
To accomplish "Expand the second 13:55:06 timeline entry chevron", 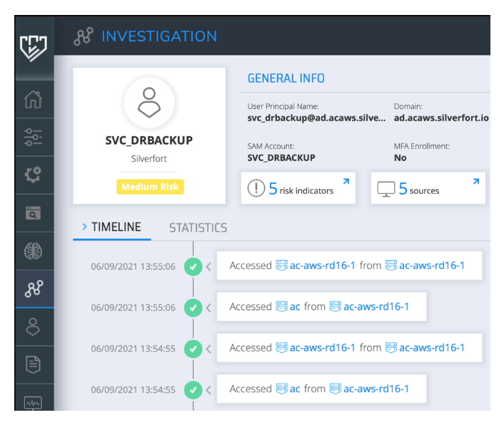I will 209,308.
